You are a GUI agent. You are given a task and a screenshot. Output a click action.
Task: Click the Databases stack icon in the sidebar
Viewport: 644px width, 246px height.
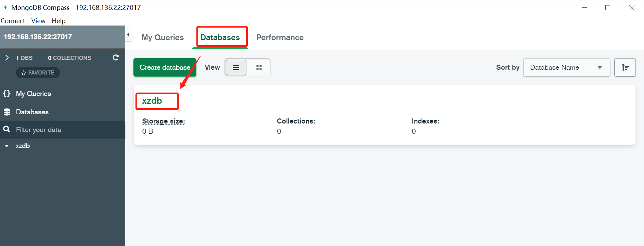(x=7, y=112)
